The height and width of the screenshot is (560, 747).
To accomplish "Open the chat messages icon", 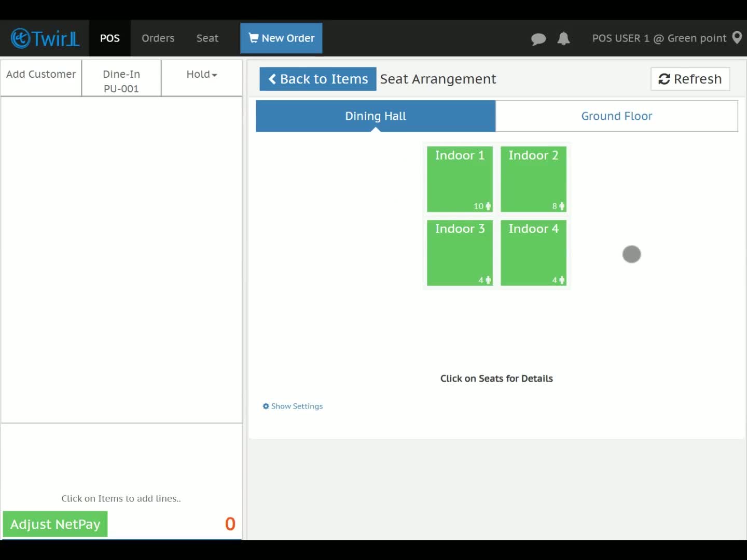I will click(538, 39).
